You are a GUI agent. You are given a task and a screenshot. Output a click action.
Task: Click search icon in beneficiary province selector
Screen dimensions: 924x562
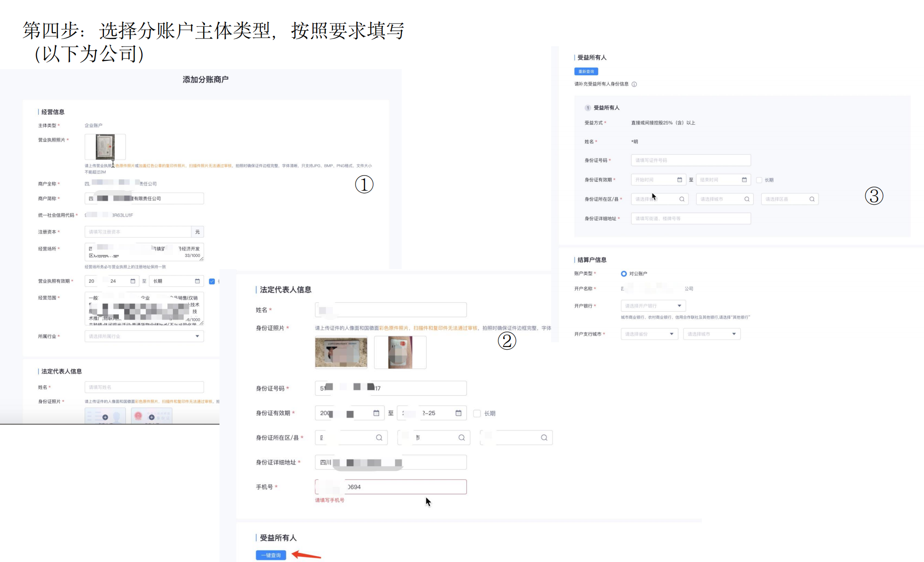pos(682,199)
